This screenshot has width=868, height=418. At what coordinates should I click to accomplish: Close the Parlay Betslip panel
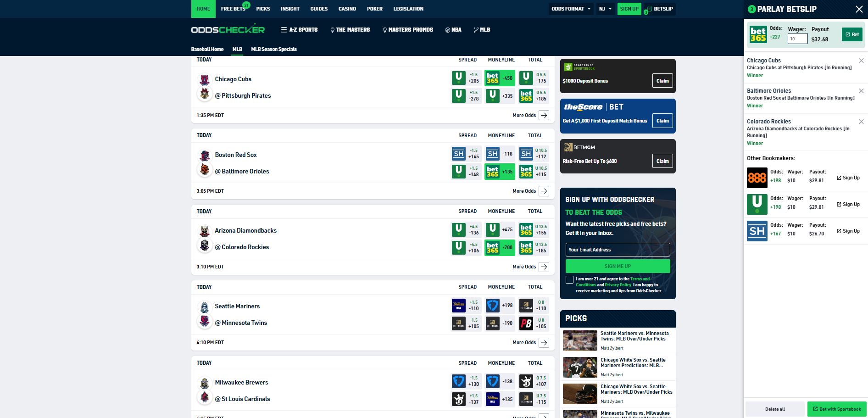(x=859, y=9)
